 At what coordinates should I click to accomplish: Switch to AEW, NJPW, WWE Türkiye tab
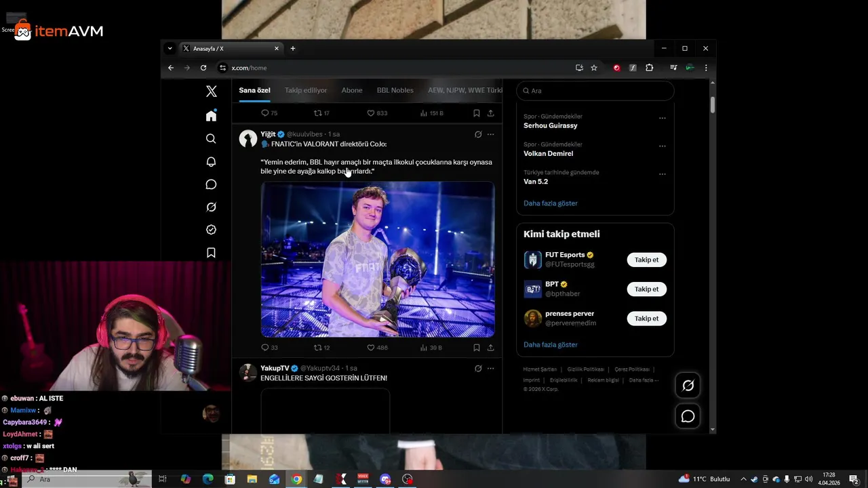[x=465, y=90]
